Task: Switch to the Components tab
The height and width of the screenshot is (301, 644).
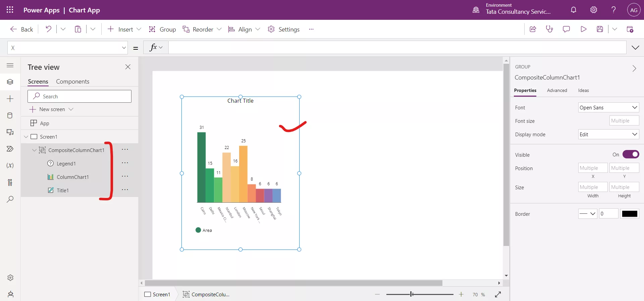Action: coord(72,82)
